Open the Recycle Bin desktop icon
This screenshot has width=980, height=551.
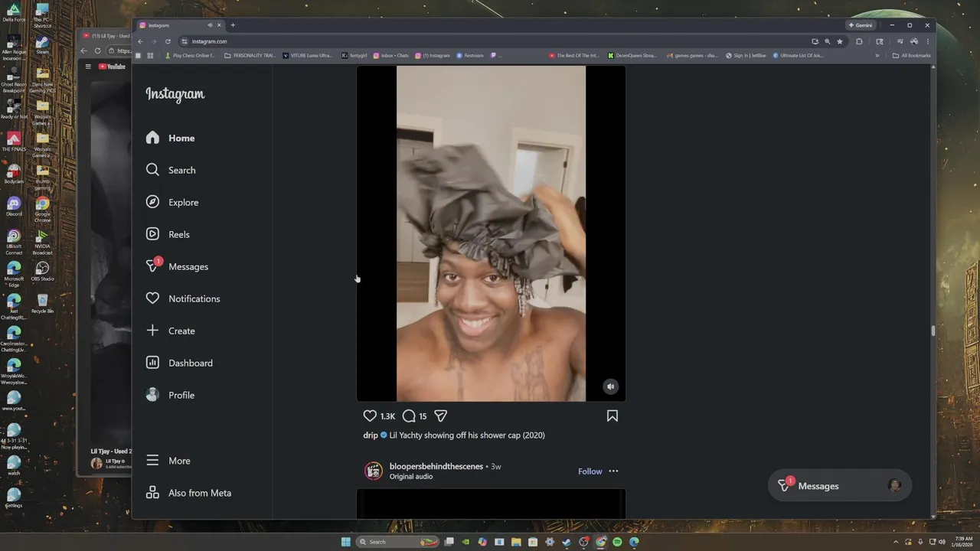(42, 304)
